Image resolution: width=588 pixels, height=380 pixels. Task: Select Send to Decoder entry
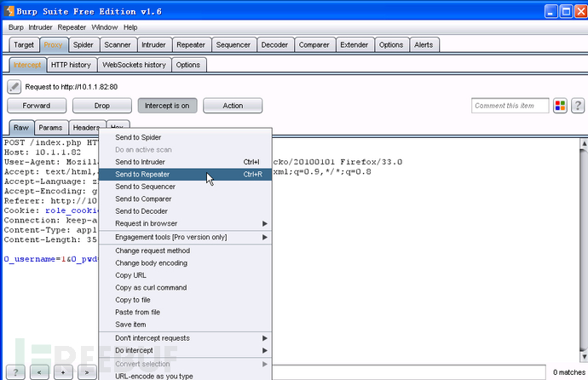[x=185, y=211]
